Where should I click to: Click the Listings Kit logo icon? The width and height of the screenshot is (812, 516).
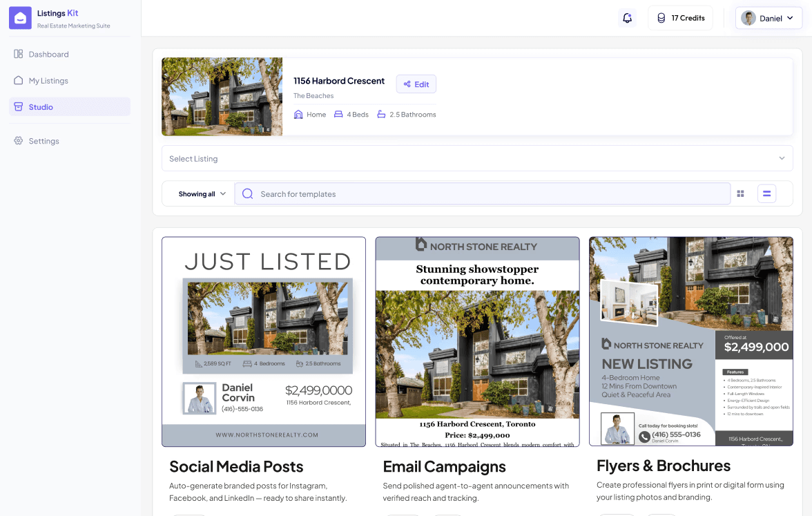[20, 18]
